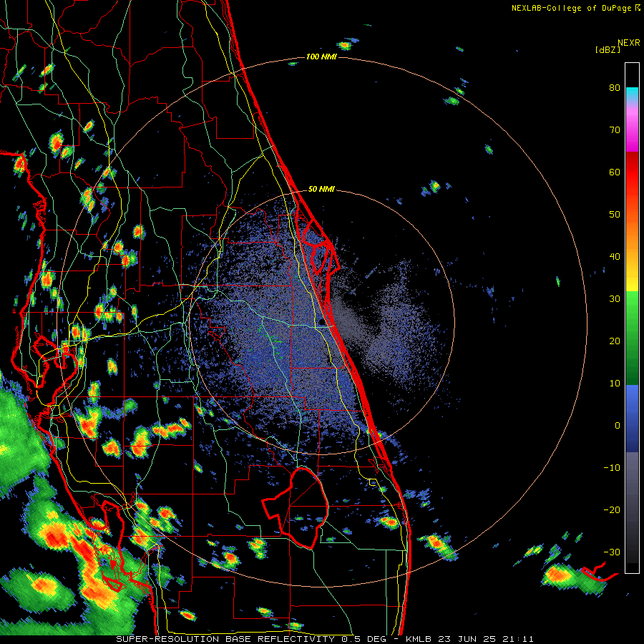Screen dimensions: 644x644
Task: Click "SUPER-RESOLUTION BASE REFLECTIVITY" in the caption
Action: (x=225, y=639)
